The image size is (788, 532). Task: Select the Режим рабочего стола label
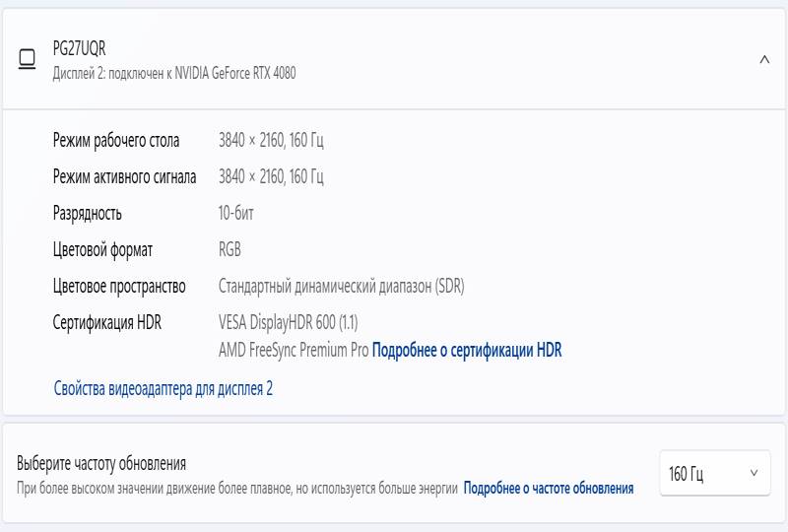pyautogui.click(x=116, y=140)
